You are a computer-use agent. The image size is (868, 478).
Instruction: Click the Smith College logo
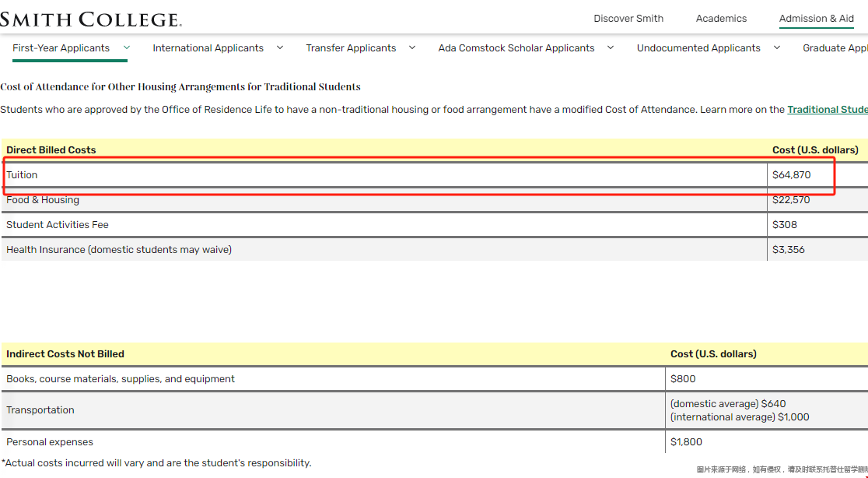click(x=91, y=20)
